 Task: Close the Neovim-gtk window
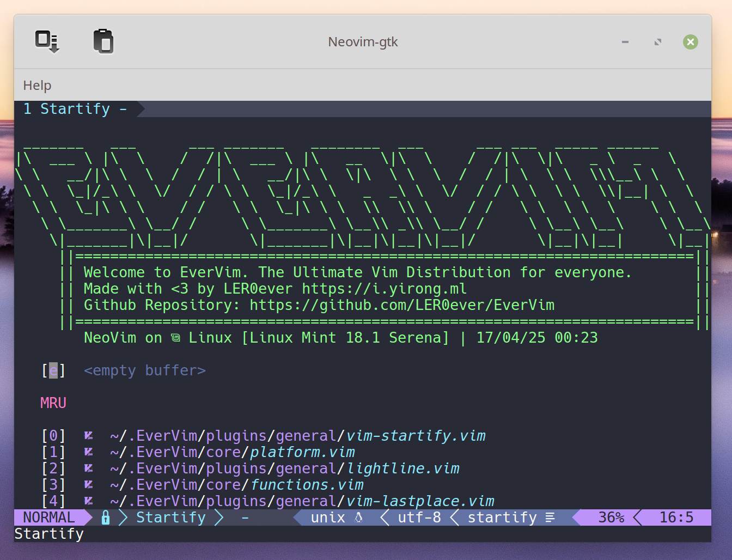click(691, 42)
